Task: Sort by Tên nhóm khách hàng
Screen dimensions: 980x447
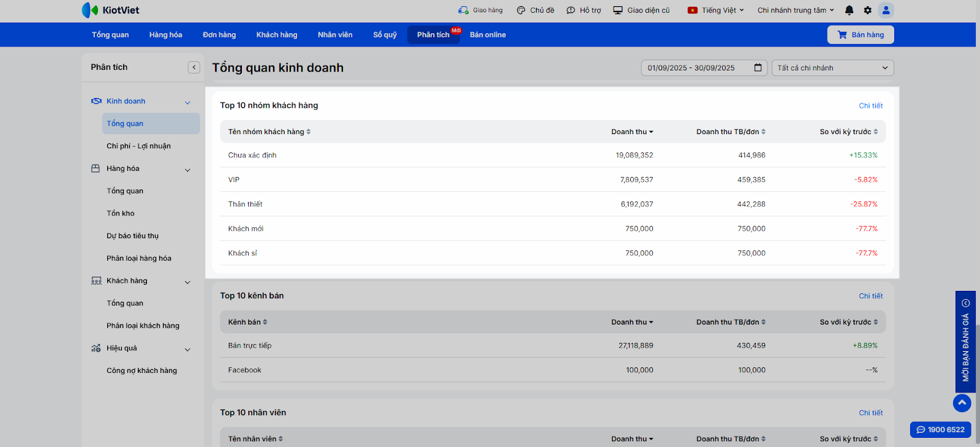Action: [x=269, y=132]
